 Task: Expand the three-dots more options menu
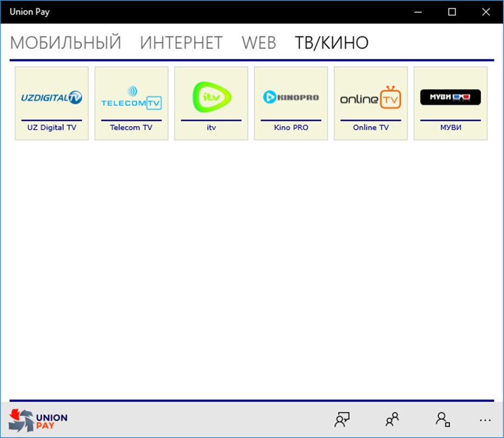point(485,420)
